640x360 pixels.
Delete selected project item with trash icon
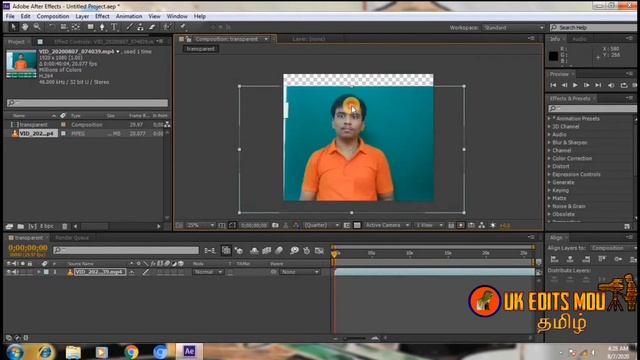pos(64,226)
